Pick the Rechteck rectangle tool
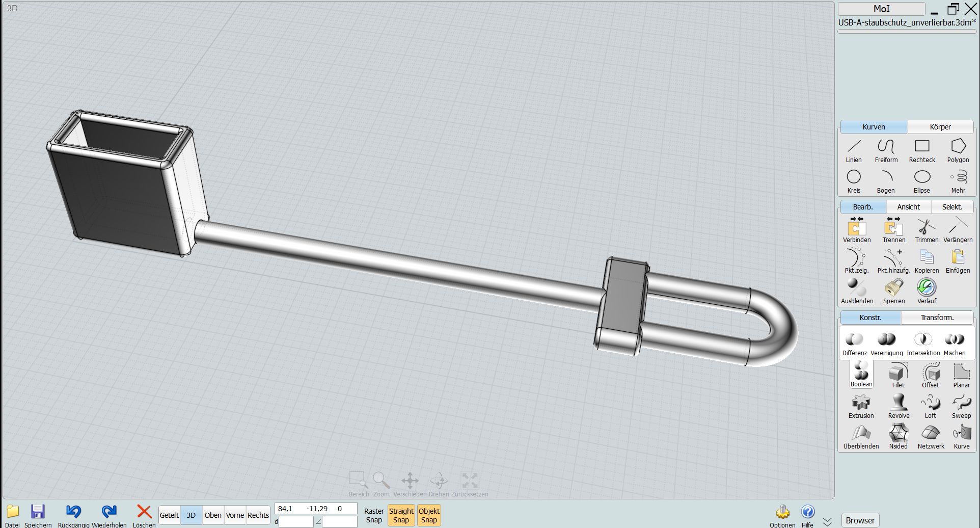The width and height of the screenshot is (980, 528). tap(922, 151)
